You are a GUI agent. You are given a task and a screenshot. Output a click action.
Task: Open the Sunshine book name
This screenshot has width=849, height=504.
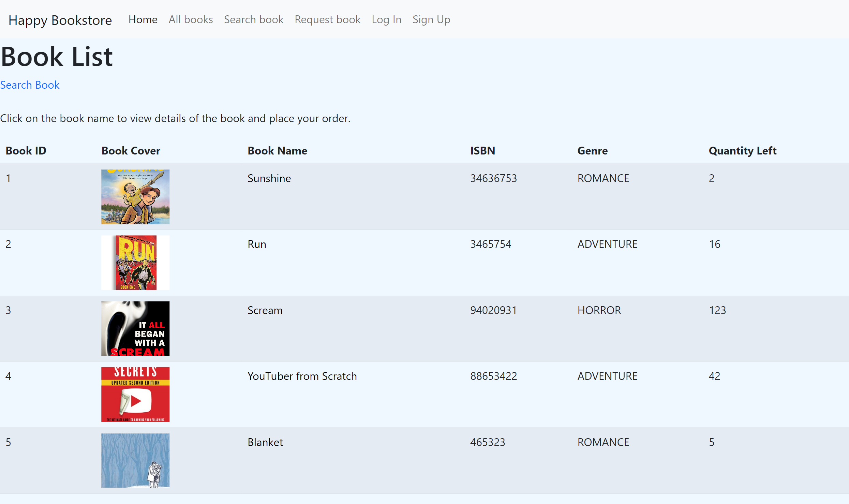click(x=269, y=178)
